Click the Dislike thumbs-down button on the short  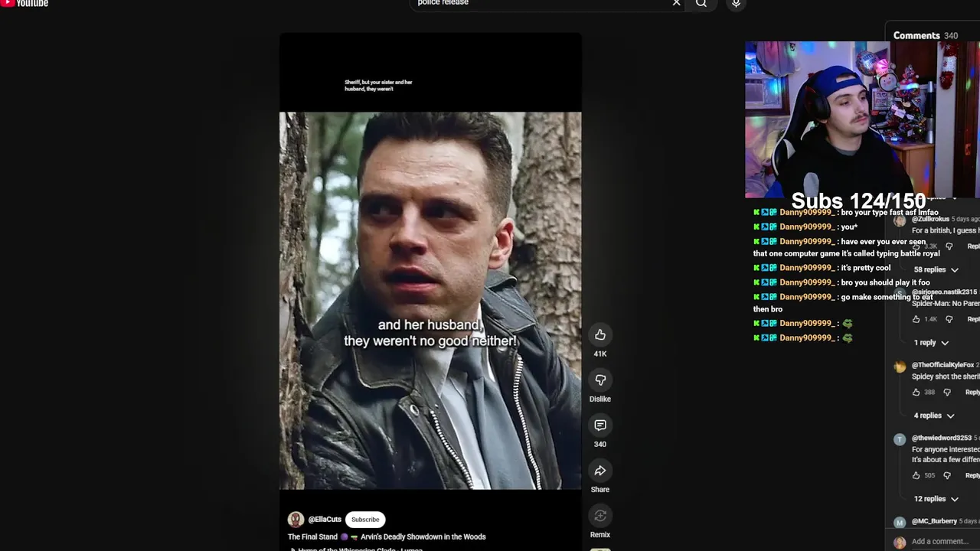tap(600, 380)
